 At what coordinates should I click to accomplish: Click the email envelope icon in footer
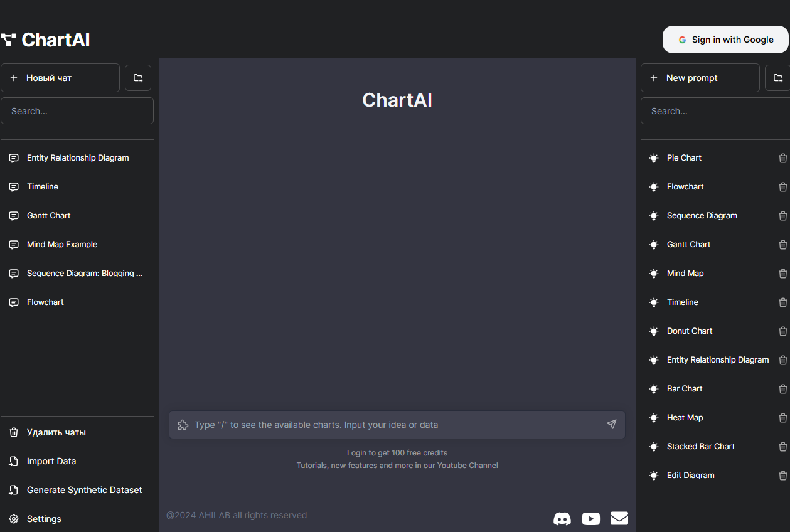pyautogui.click(x=619, y=518)
